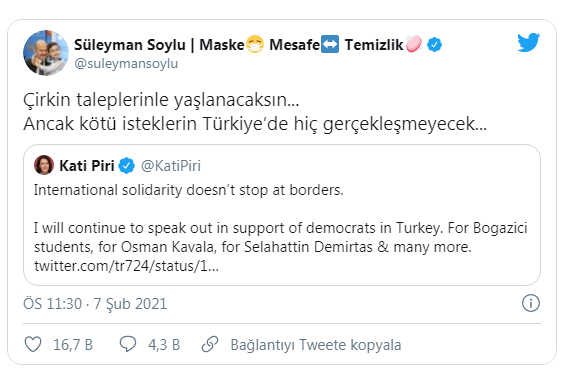Click Süleyman Soylu's verified badge

pos(434,45)
